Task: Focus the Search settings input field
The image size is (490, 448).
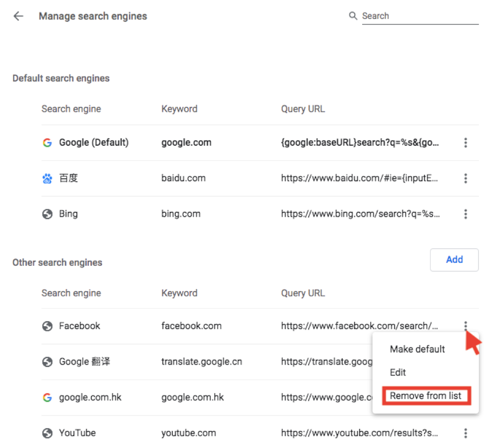Action: coord(420,16)
